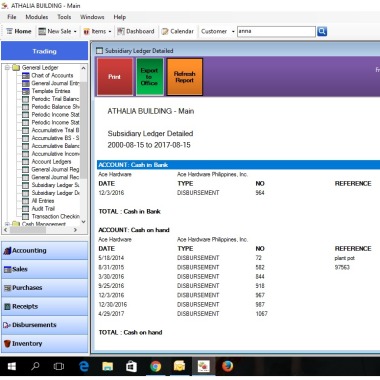Click the green Export to Office button

[150, 77]
